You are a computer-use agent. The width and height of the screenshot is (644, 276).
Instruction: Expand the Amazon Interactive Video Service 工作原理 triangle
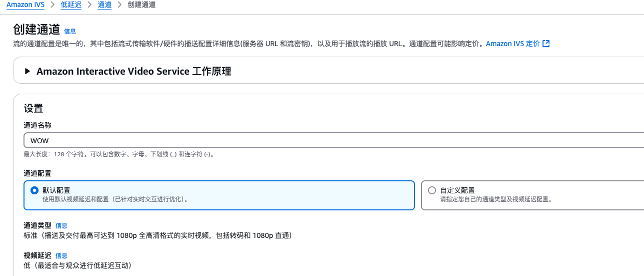click(x=27, y=71)
